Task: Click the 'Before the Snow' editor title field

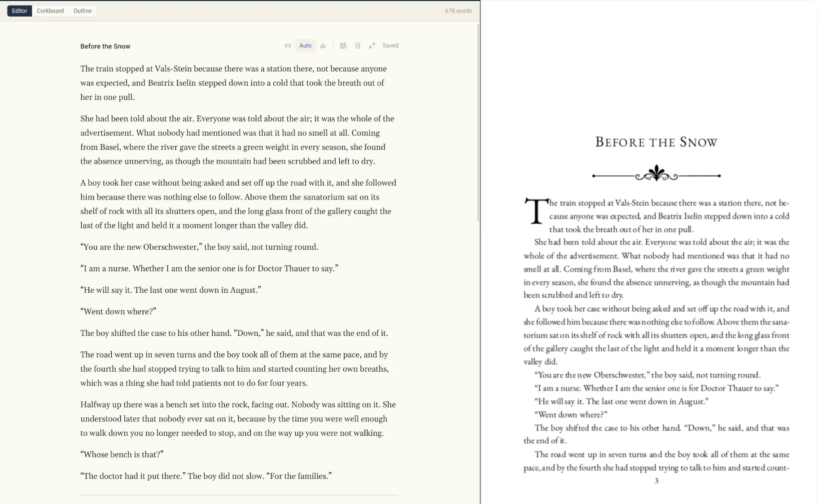Action: tap(105, 46)
